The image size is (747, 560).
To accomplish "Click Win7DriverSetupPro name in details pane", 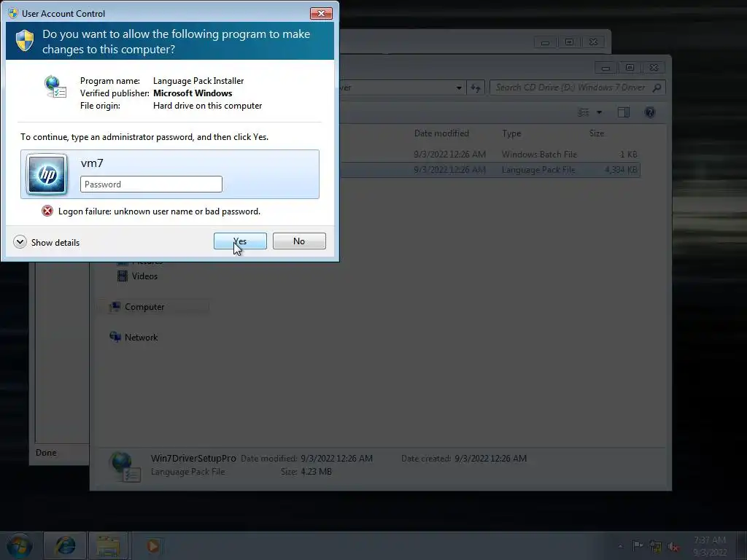I will click(x=193, y=458).
